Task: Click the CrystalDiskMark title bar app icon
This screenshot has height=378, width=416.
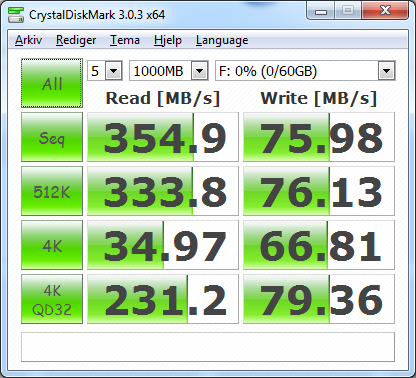Action: pos(16,15)
